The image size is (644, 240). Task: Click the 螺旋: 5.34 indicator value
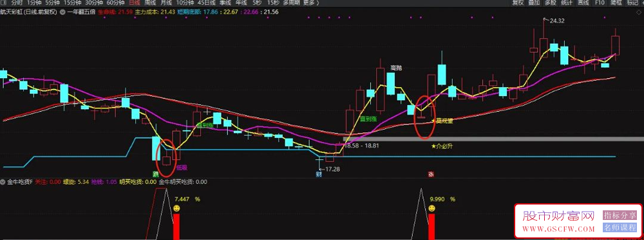pos(75,181)
